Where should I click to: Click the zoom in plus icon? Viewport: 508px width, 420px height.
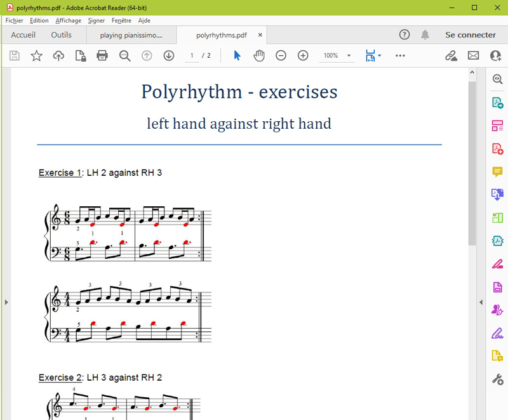[x=303, y=56]
